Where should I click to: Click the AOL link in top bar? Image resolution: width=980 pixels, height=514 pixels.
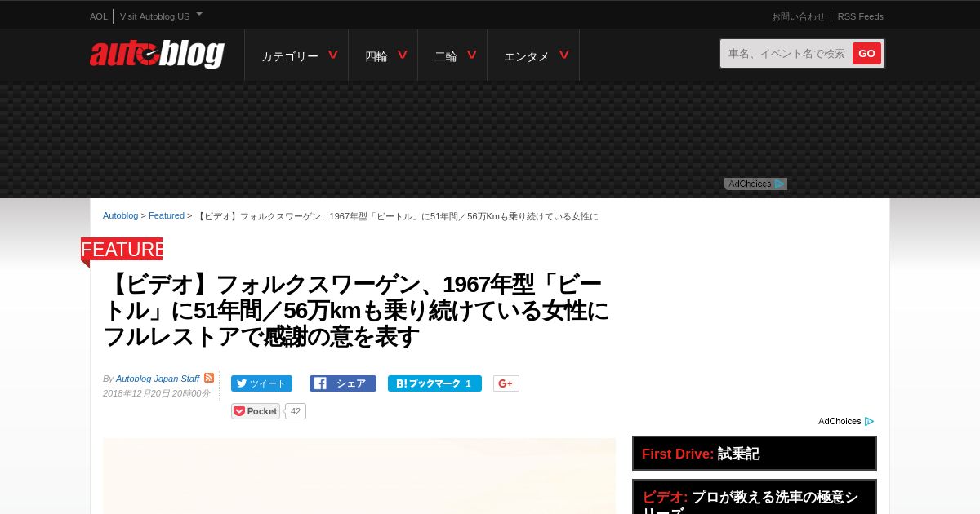click(x=99, y=16)
